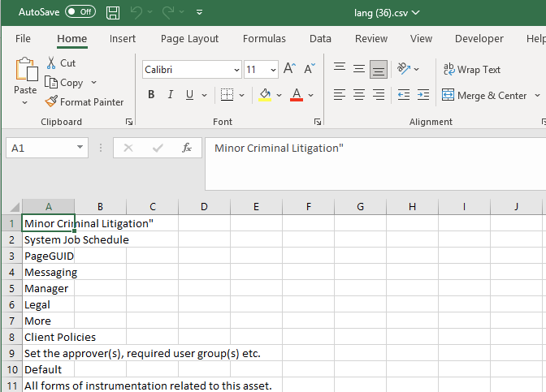The width and height of the screenshot is (546, 392).
Task: Toggle Italic formatting
Action: click(171, 95)
